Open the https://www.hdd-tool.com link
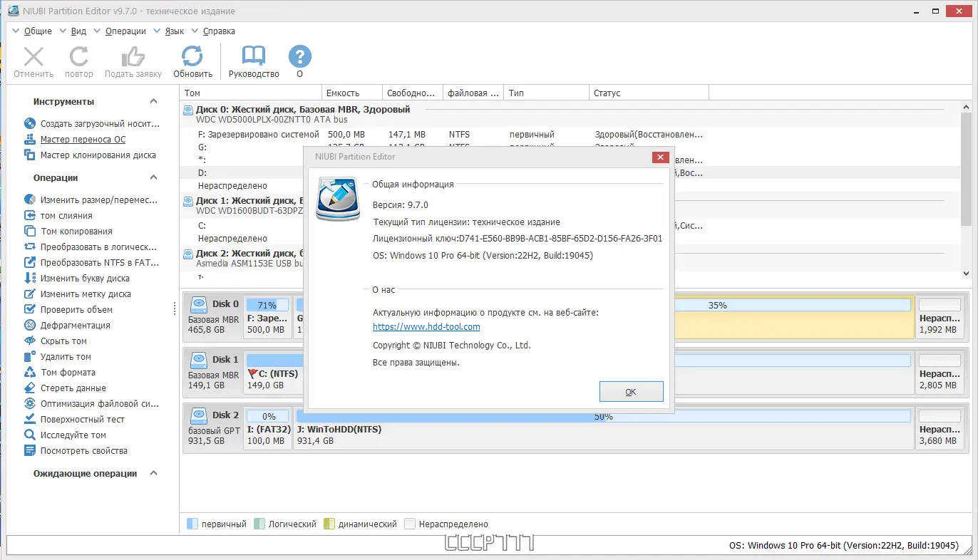The height and width of the screenshot is (560, 978). [x=426, y=327]
